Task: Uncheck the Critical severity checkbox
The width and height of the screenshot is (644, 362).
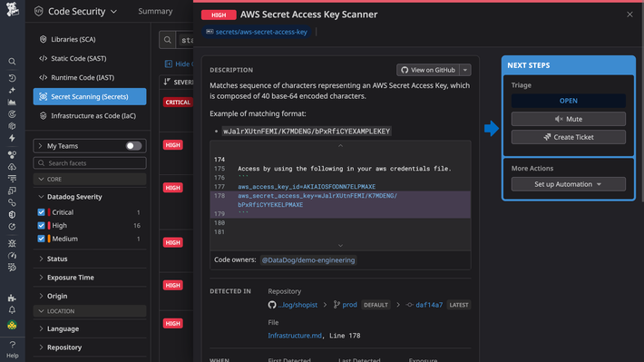Action: point(41,212)
